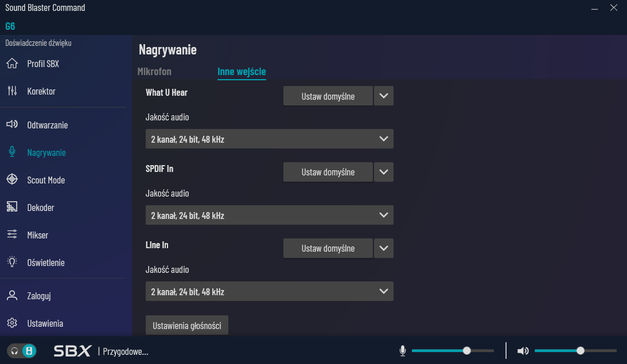Open Ustawienia głośności button
Screen dimensions: 627x364
click(x=187, y=325)
